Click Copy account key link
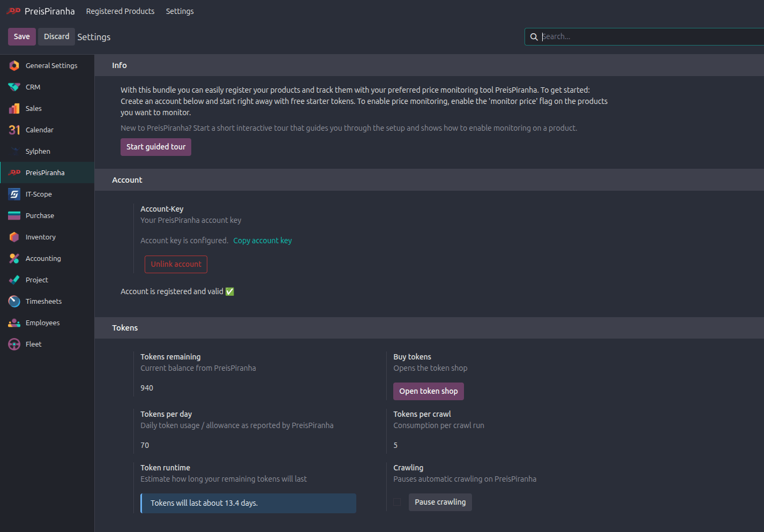The image size is (764, 532). click(263, 241)
